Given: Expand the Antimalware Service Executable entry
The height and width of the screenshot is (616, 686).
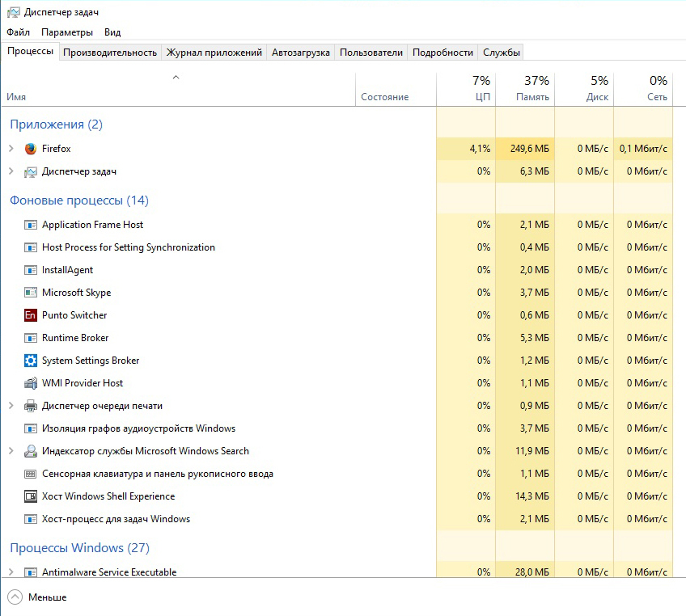Looking at the screenshot, I should [11, 572].
